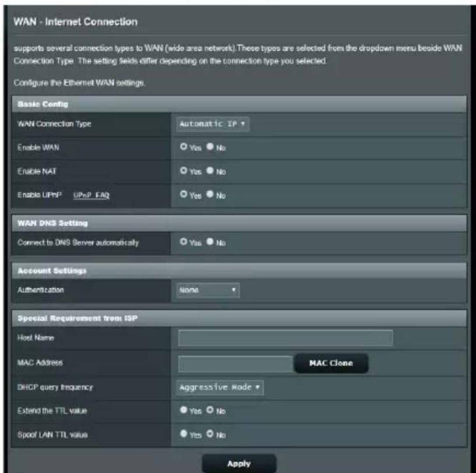Click the Special Requirement from ISP header
The height and width of the screenshot is (473, 476).
click(x=239, y=318)
